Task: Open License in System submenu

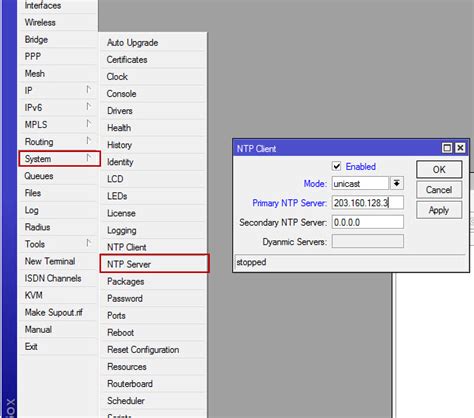Action: (x=153, y=213)
